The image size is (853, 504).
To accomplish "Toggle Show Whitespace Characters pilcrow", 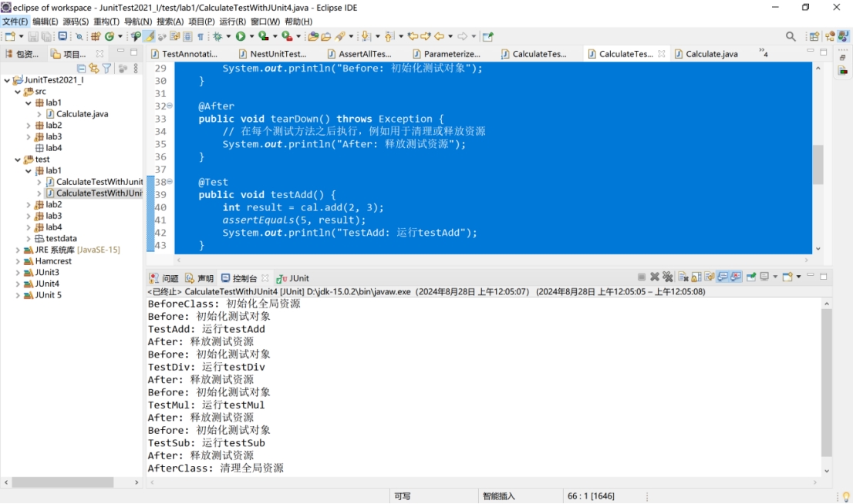I will 201,36.
